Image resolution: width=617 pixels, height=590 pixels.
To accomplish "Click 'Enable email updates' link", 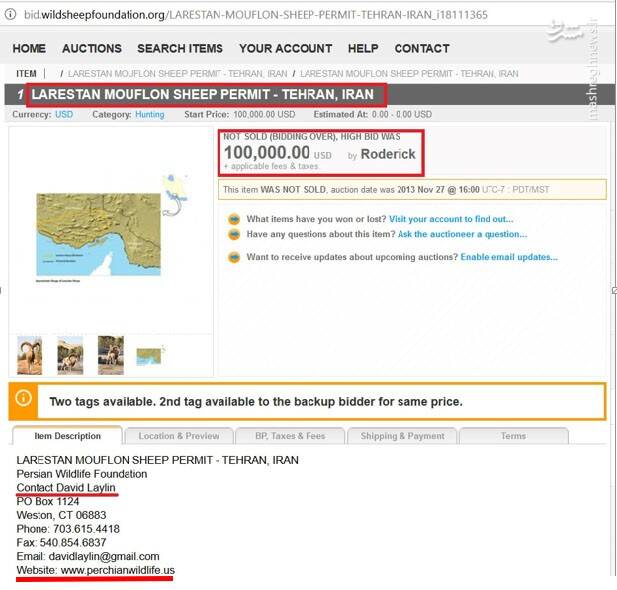I will 509,257.
